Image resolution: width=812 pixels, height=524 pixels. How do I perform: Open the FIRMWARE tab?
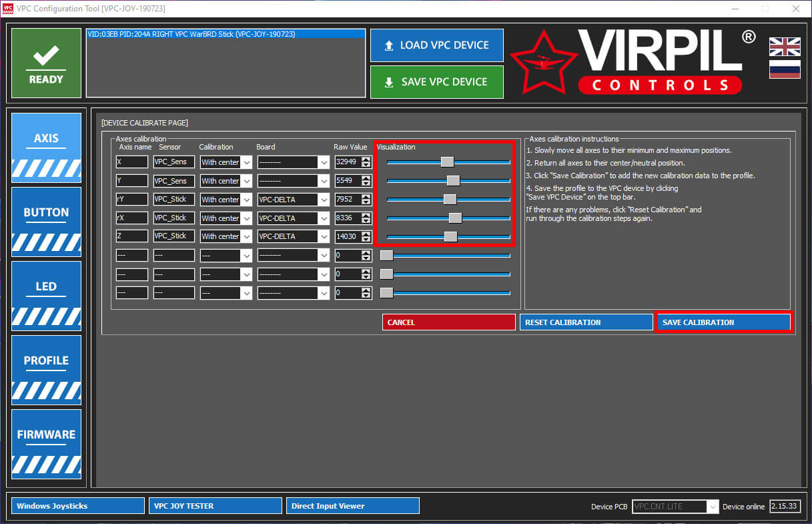(x=46, y=444)
